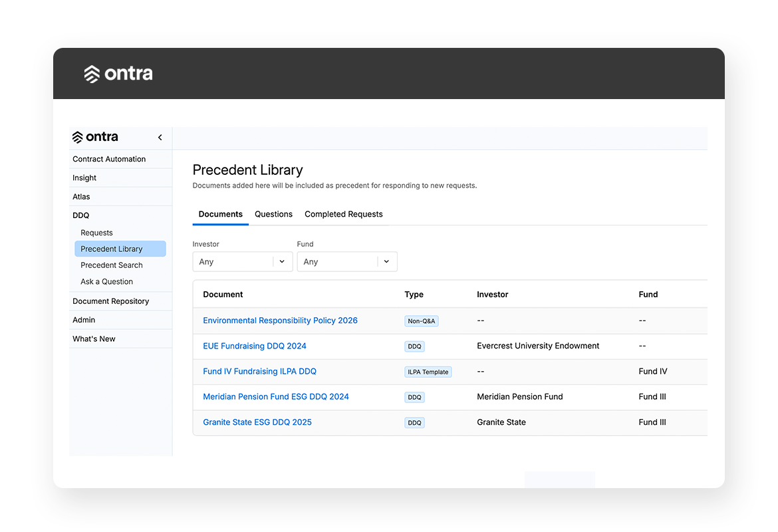This screenshot has height=532, width=778.
Task: Switch to the Questions tab
Action: (273, 214)
